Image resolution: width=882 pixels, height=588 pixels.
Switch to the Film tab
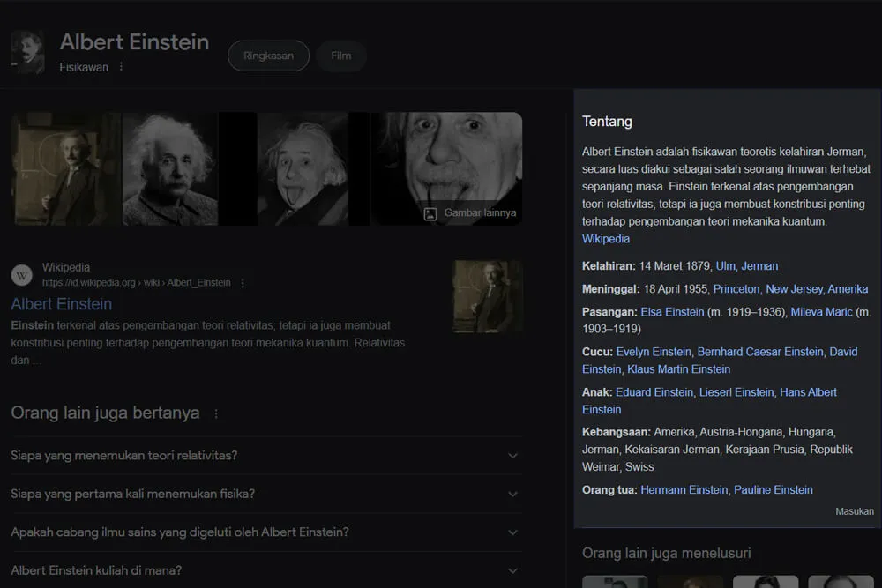click(x=341, y=56)
